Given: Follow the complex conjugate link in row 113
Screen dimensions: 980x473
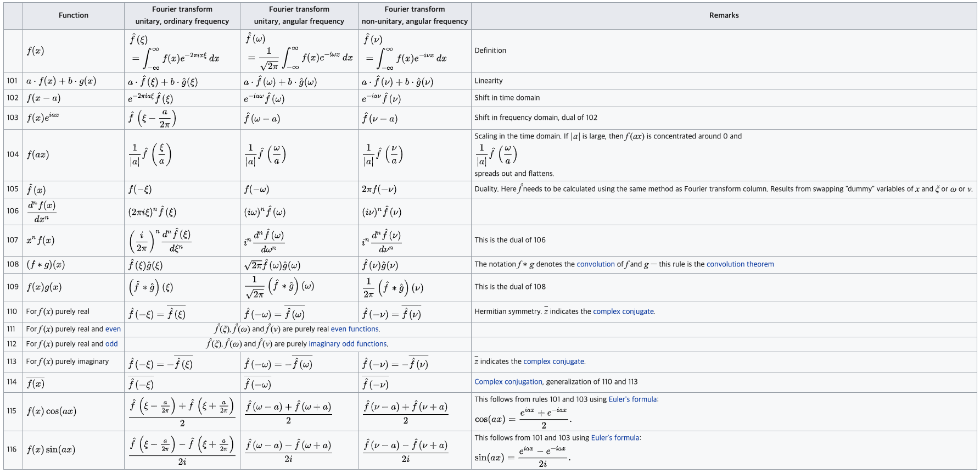Looking at the screenshot, I should click(x=554, y=361).
